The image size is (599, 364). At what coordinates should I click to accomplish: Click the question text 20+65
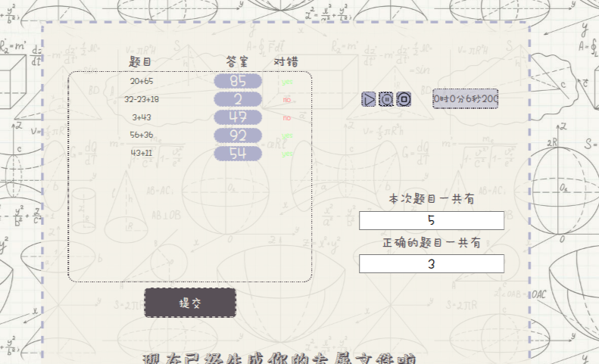coord(142,81)
